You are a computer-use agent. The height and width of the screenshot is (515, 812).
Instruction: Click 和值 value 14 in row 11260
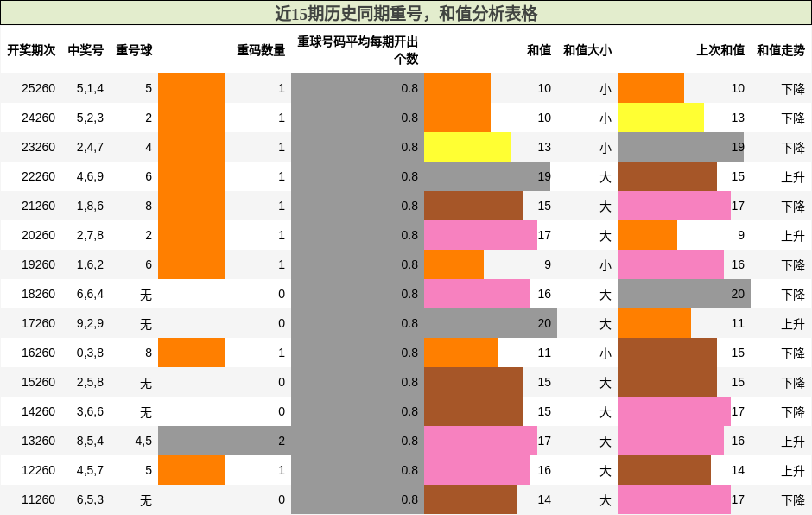coord(544,499)
